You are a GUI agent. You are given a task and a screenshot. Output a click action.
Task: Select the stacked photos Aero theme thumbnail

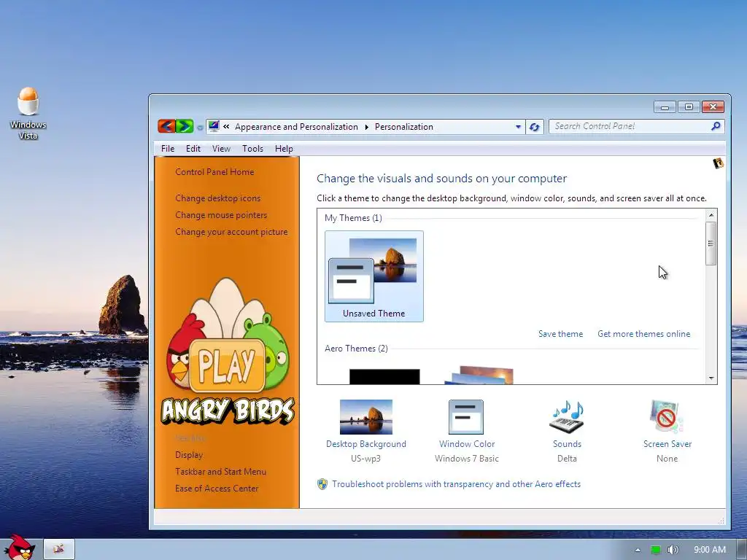pos(480,375)
